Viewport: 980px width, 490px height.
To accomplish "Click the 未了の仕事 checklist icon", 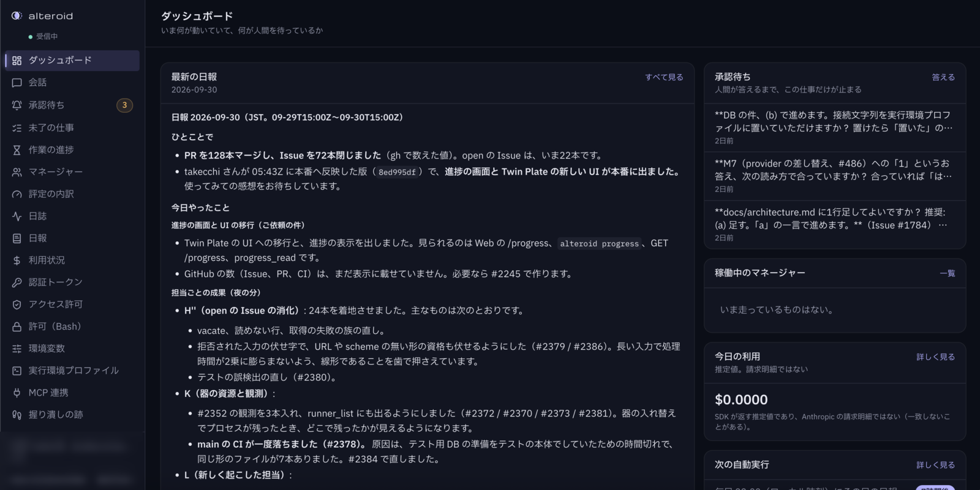I will click(17, 128).
